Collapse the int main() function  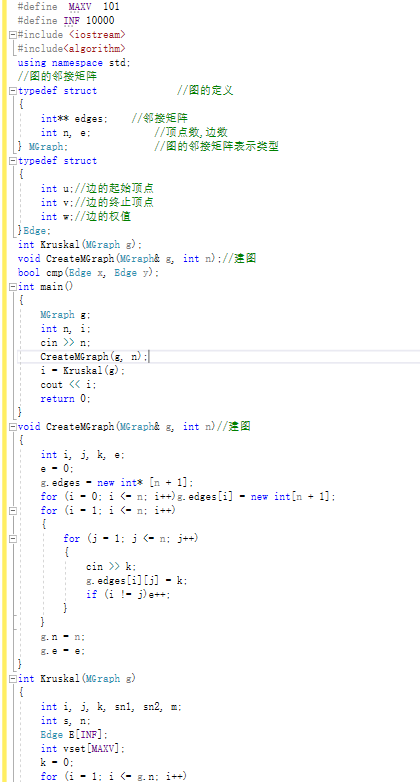click(12, 287)
